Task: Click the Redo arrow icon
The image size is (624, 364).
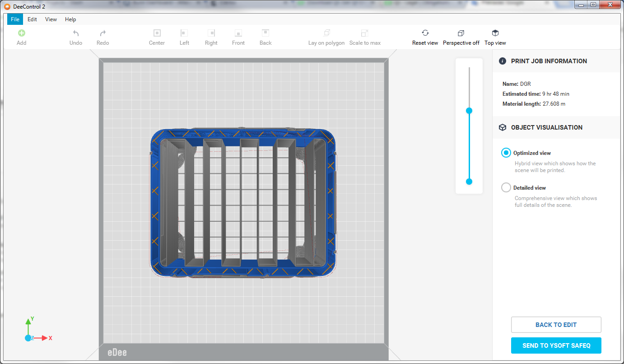Action: (x=103, y=33)
